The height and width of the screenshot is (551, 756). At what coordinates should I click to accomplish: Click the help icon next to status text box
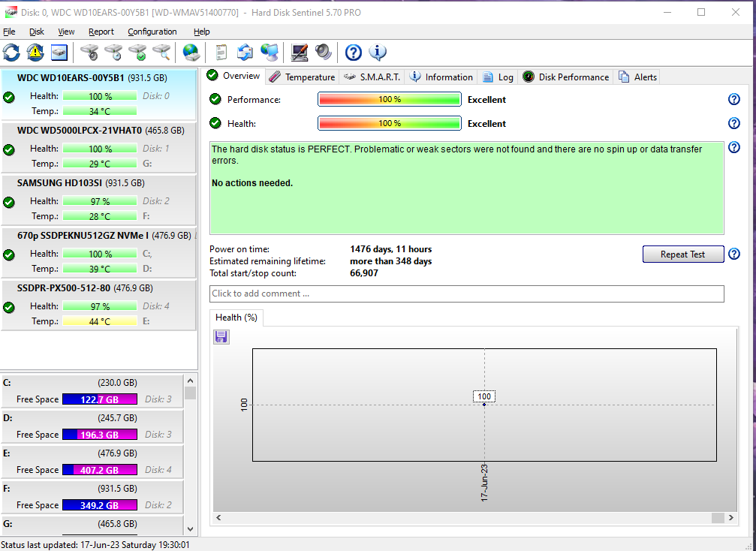pyautogui.click(x=733, y=148)
